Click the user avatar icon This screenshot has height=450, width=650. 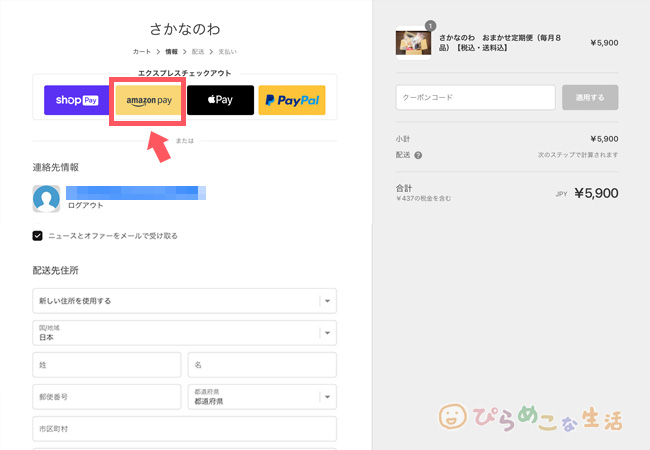pyautogui.click(x=46, y=199)
